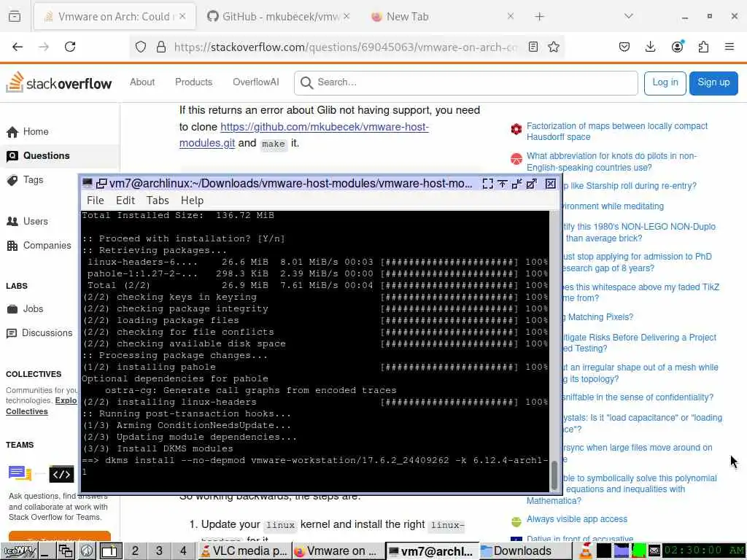The image size is (747, 560).
Task: Toggle reader view in address bar
Action: tap(533, 47)
